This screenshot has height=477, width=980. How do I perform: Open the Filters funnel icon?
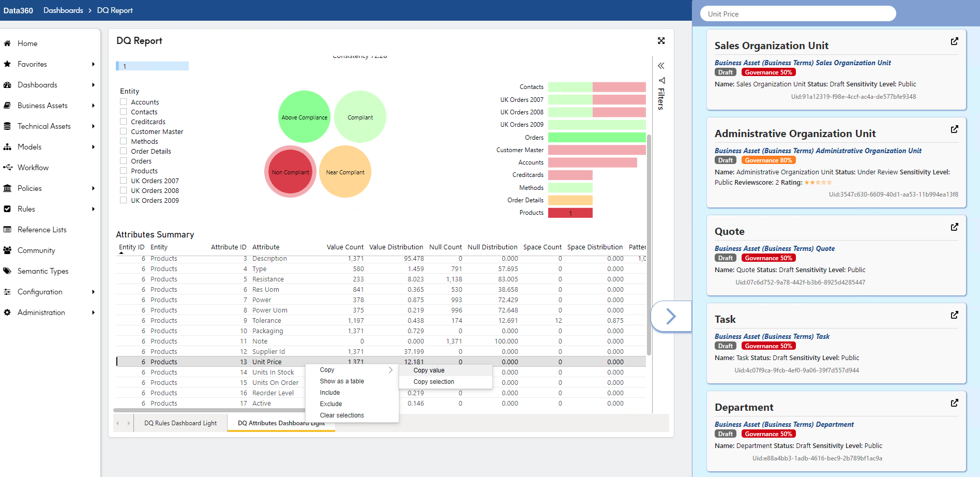click(x=661, y=81)
